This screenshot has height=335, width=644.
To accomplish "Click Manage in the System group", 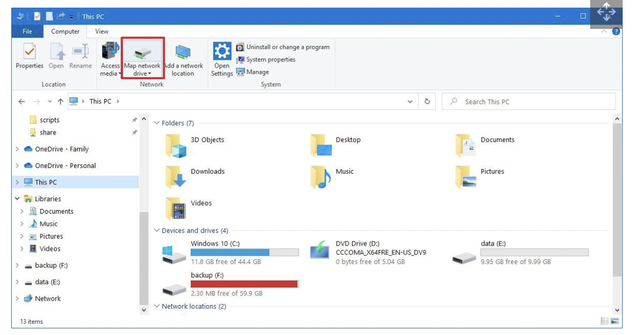I will [x=252, y=72].
